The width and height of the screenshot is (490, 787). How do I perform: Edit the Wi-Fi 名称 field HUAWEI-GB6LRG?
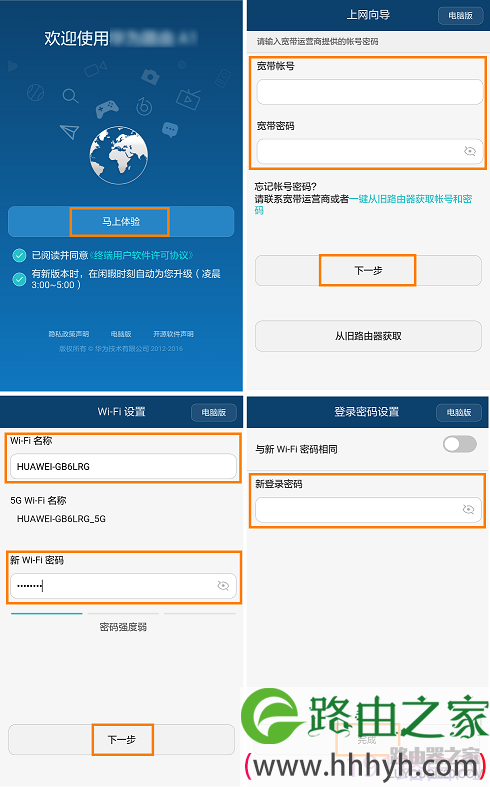(123, 466)
